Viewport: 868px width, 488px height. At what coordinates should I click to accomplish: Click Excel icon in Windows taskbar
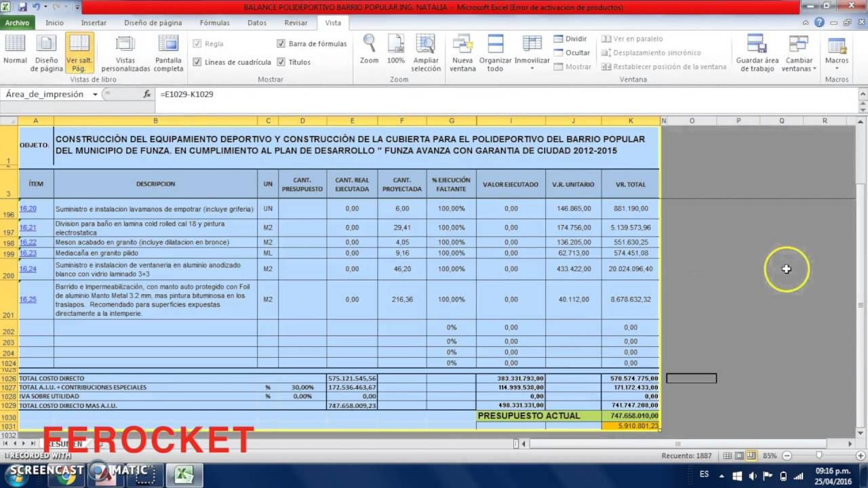click(184, 474)
